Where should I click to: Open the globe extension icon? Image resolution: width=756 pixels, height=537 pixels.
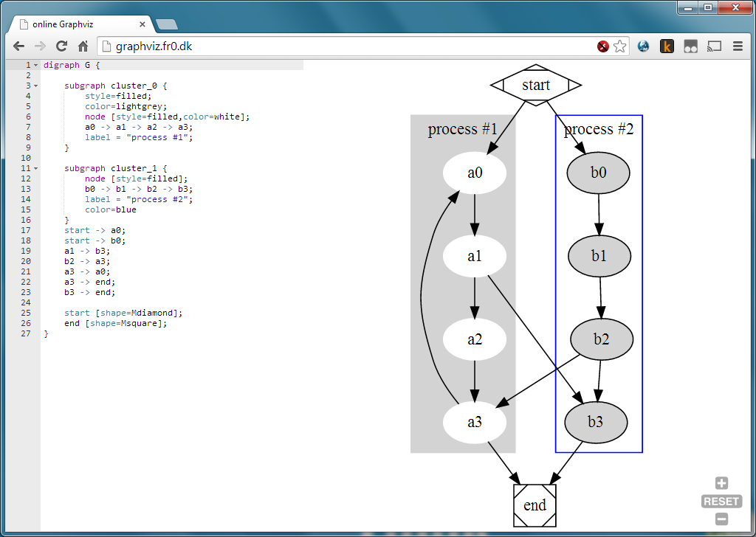tap(643, 46)
